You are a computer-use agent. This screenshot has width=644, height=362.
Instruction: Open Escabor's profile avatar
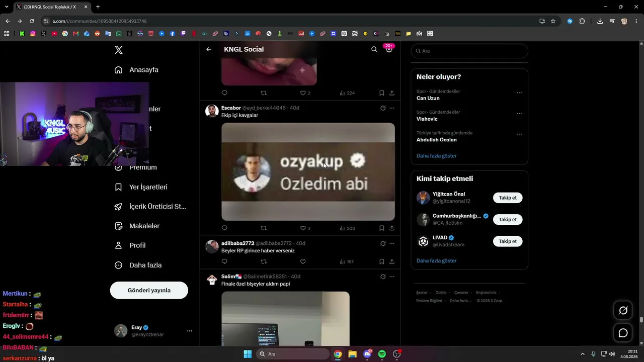tap(212, 111)
